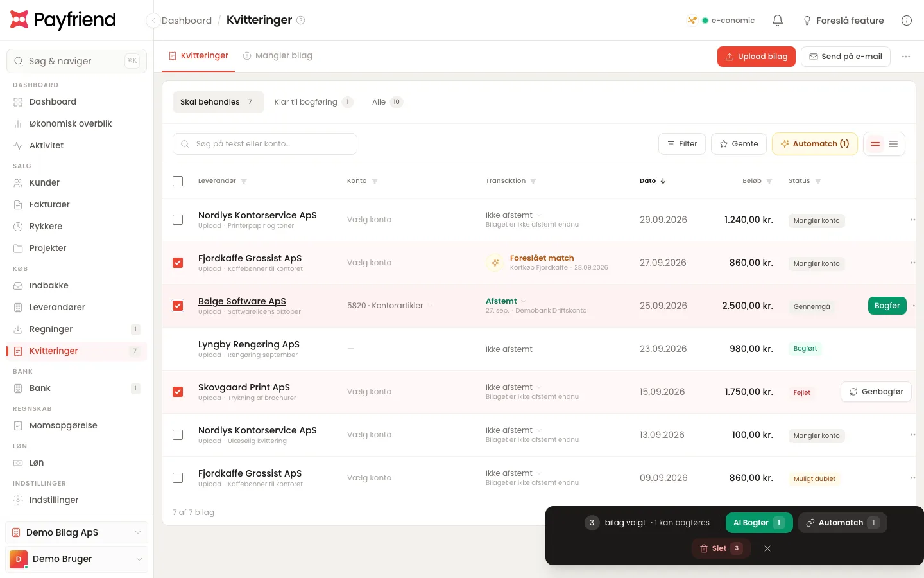Open Vælg konto dropdown for Skovgaard Print
Viewport: 924px width, 578px height.
370,392
